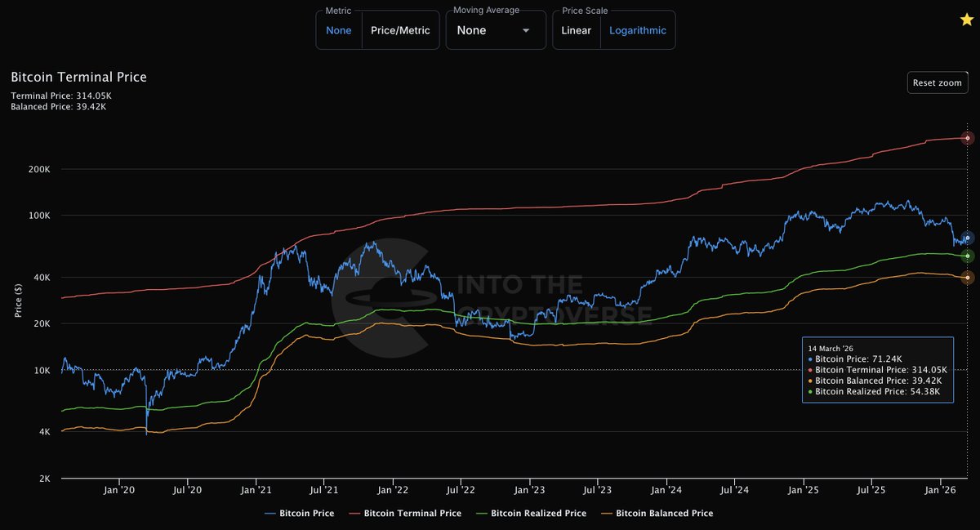Click the 4K y-axis label
The image size is (980, 530).
point(44,432)
